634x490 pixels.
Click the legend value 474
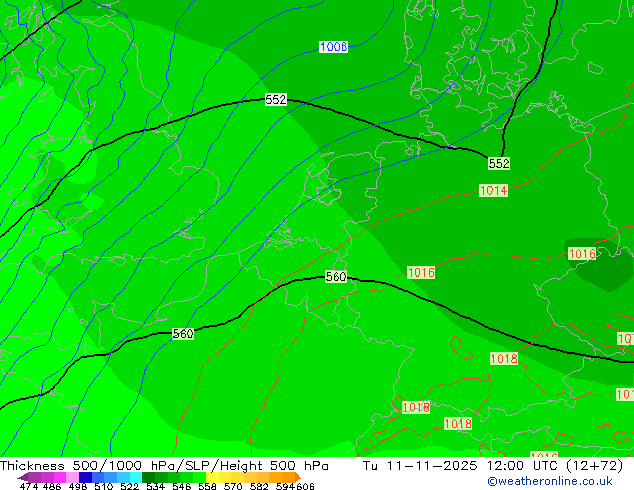tap(29, 486)
